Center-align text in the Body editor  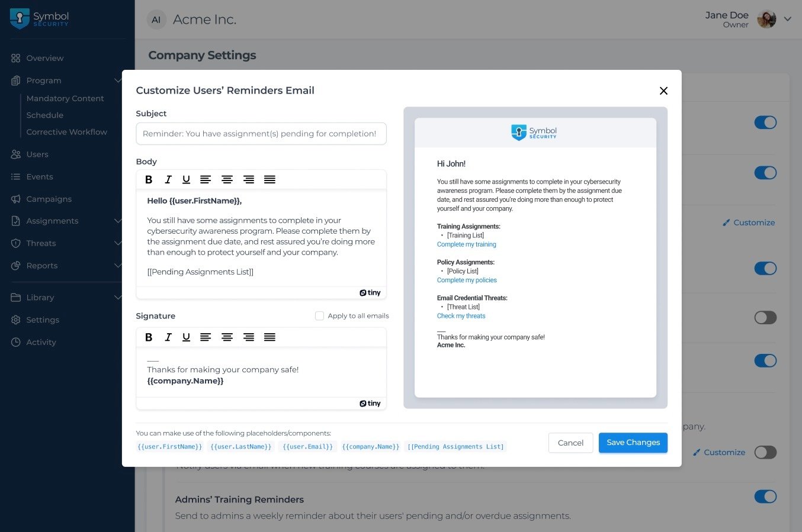coord(227,179)
